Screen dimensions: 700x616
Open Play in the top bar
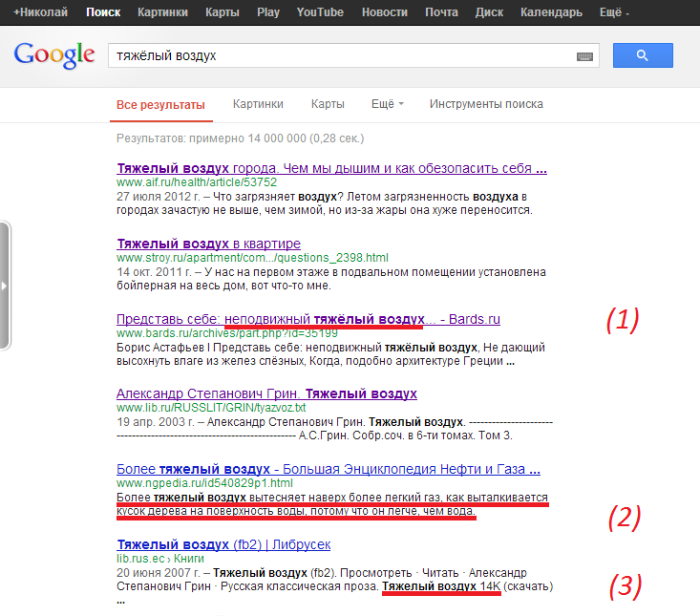(x=268, y=12)
